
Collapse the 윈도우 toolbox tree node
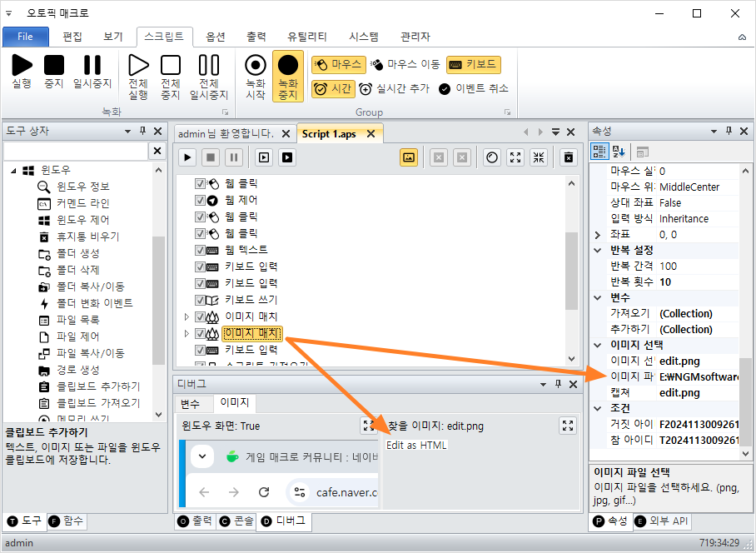point(13,170)
